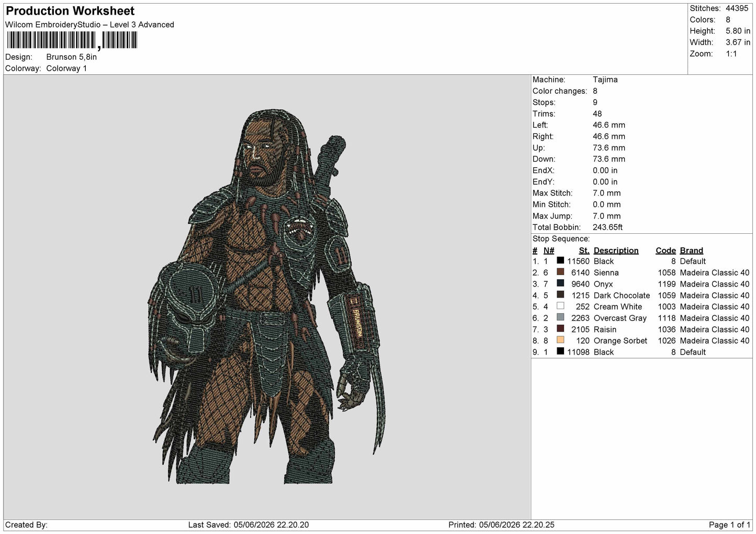Click the stitch count 6140
This screenshot has width=756, height=534.
pyautogui.click(x=580, y=272)
